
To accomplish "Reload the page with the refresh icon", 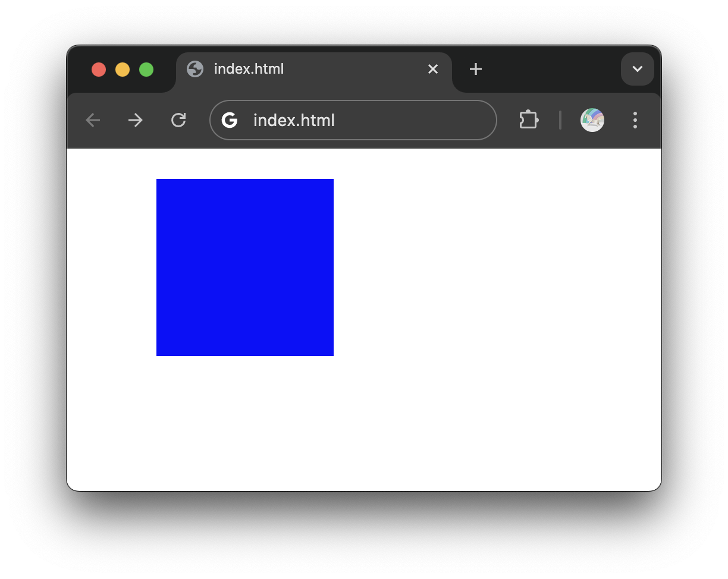I will (178, 121).
